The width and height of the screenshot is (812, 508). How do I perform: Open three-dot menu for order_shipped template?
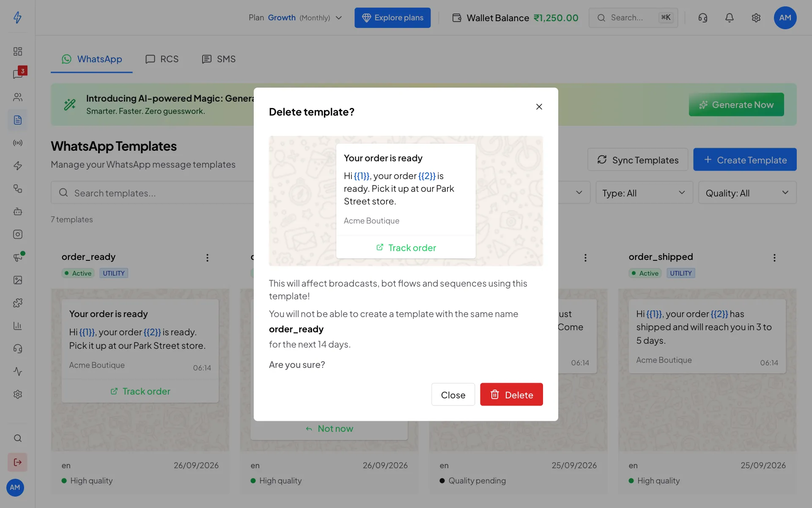point(774,257)
